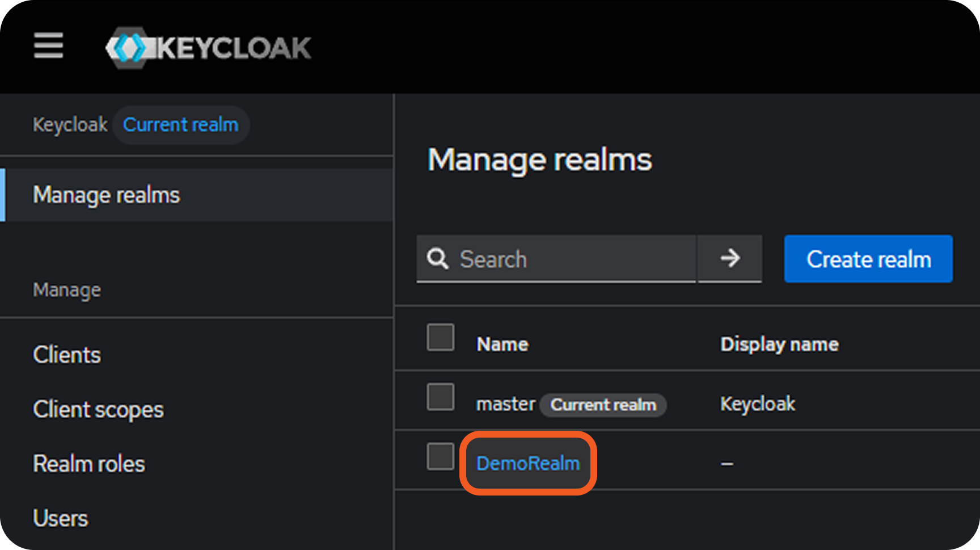Open Manage realms in the sidebar
980x550 pixels.
107,195
